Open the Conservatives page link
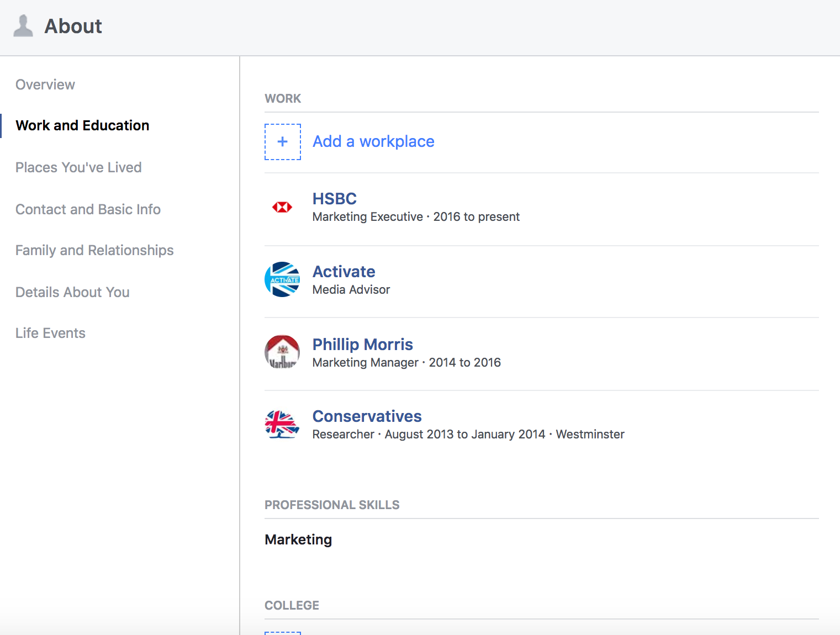 pos(367,416)
